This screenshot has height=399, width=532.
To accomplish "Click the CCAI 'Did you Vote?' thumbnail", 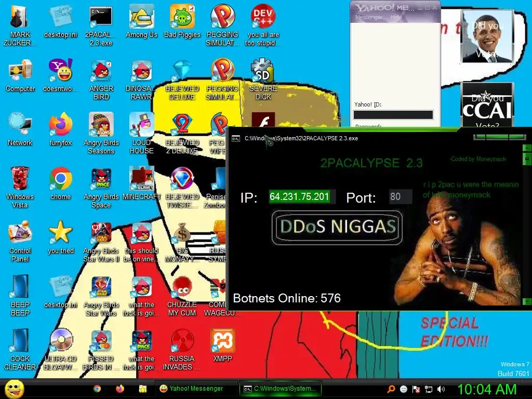I will point(487,105).
